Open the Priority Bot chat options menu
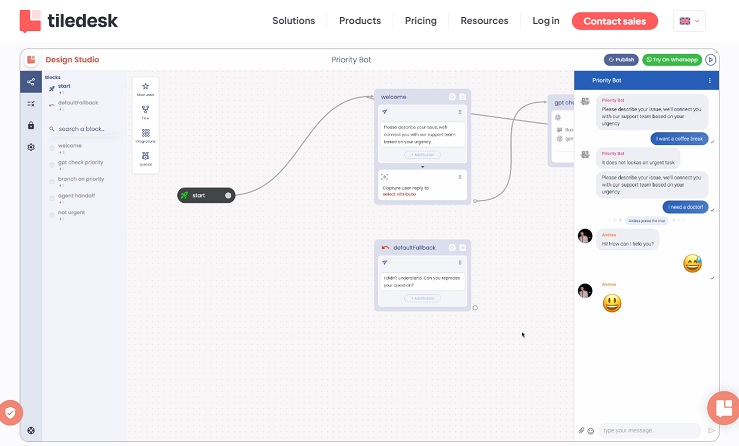Screen dimensions: 739x446 click(710, 80)
